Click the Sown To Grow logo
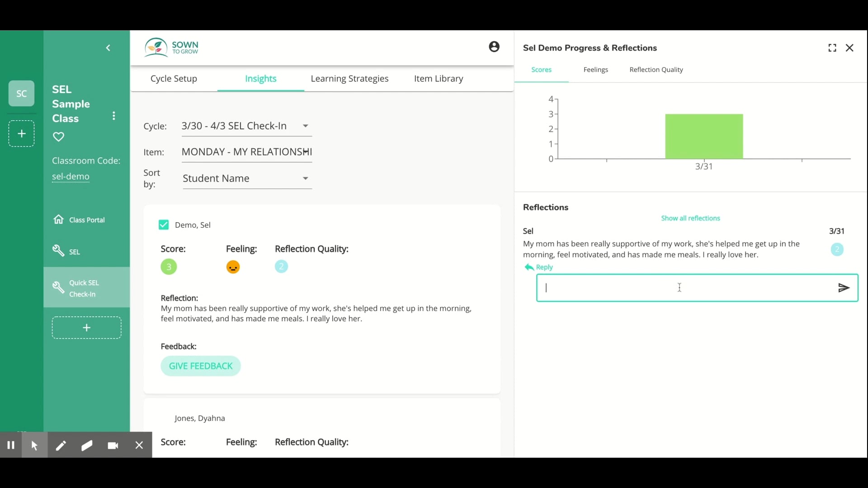 click(172, 47)
